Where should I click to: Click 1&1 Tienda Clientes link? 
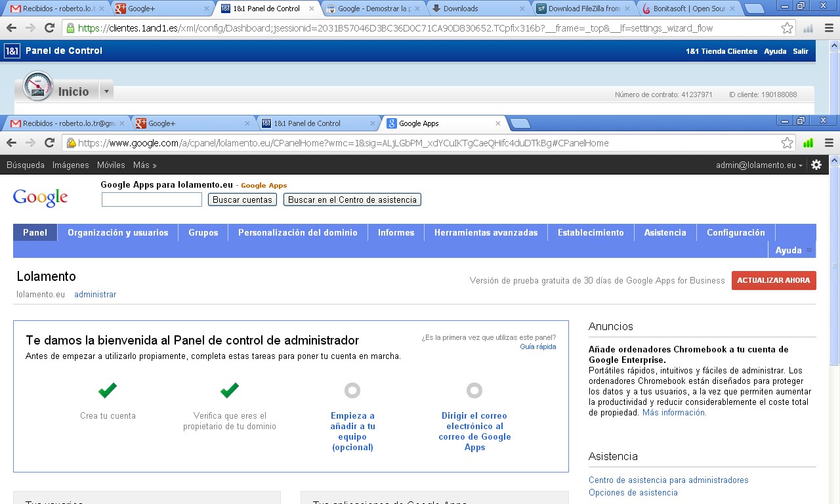click(721, 51)
